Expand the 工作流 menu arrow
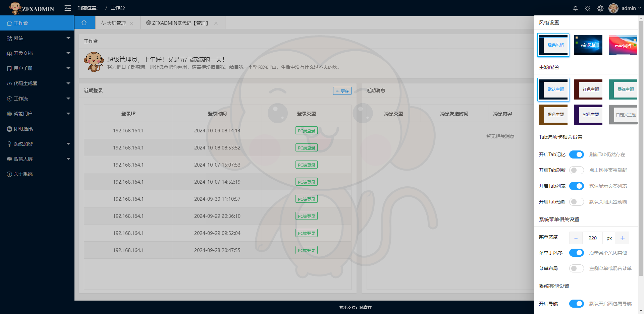644x314 pixels. pos(68,99)
